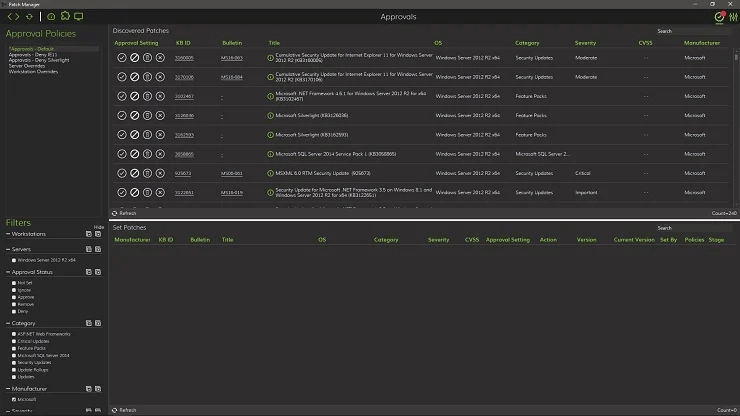
Task: Refresh the Set Patches list
Action: (x=124, y=410)
